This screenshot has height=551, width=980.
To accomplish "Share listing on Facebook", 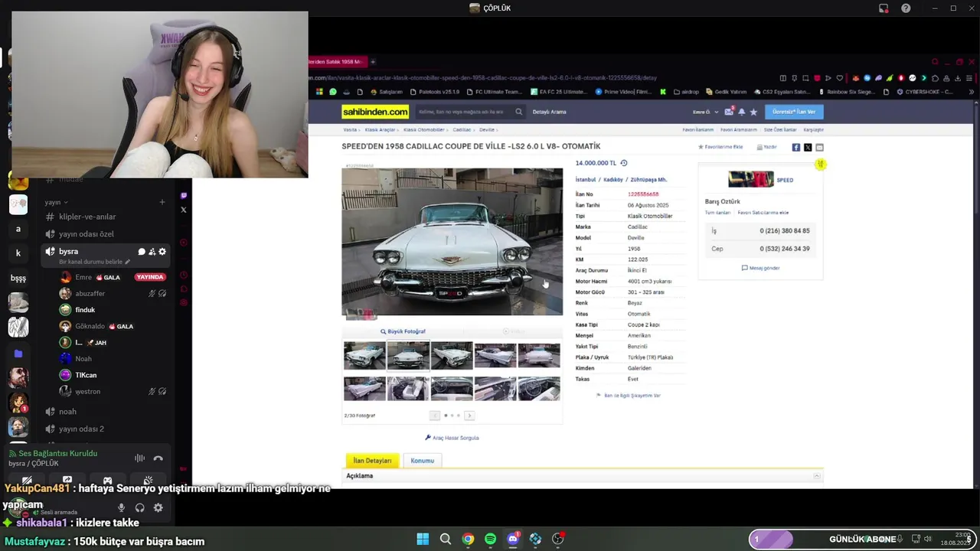I will tap(796, 147).
